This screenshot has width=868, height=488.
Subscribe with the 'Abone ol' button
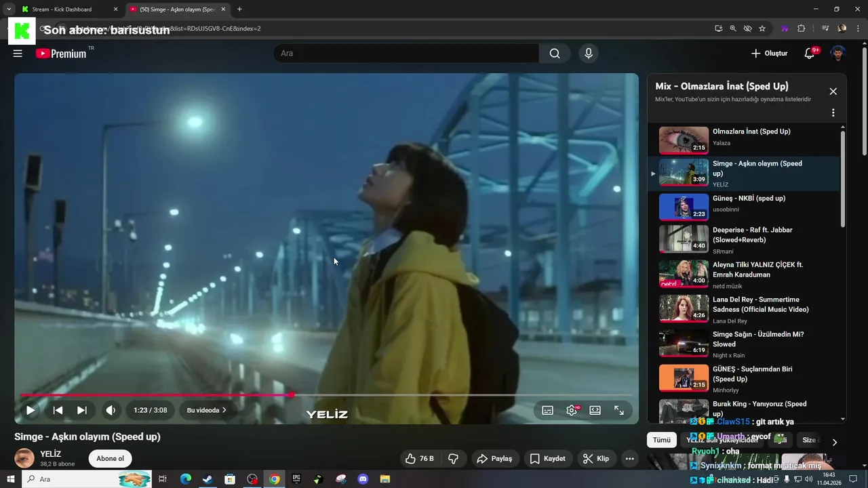point(110,459)
